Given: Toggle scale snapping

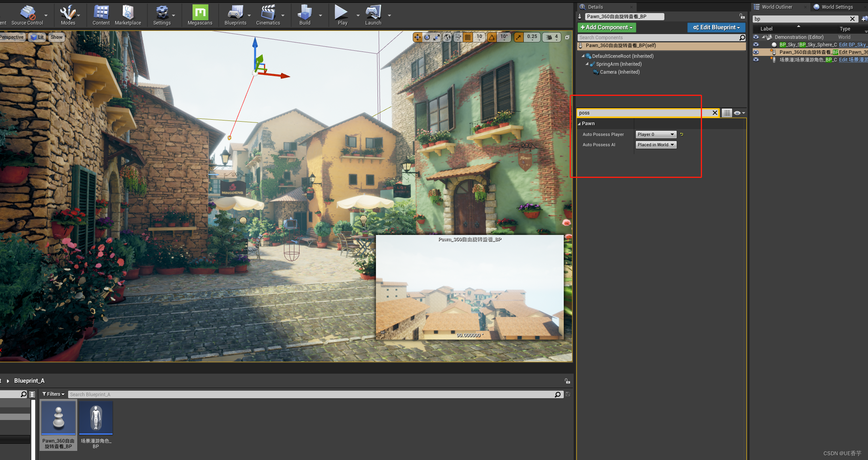Looking at the screenshot, I should point(519,37).
